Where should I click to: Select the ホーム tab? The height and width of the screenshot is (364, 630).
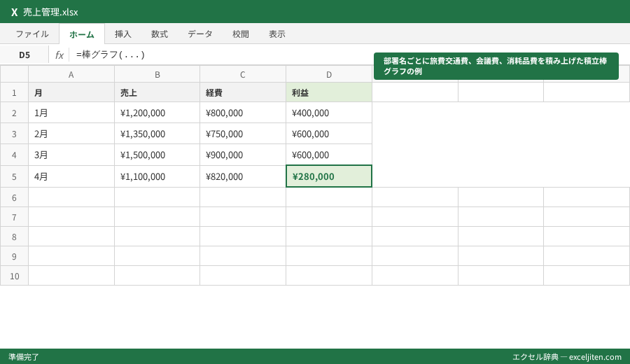[82, 34]
